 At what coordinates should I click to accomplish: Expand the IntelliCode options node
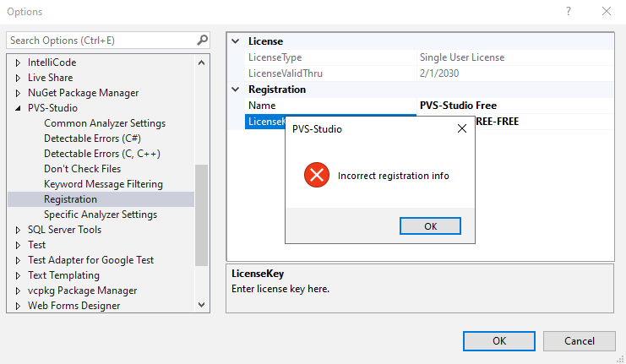coord(19,62)
